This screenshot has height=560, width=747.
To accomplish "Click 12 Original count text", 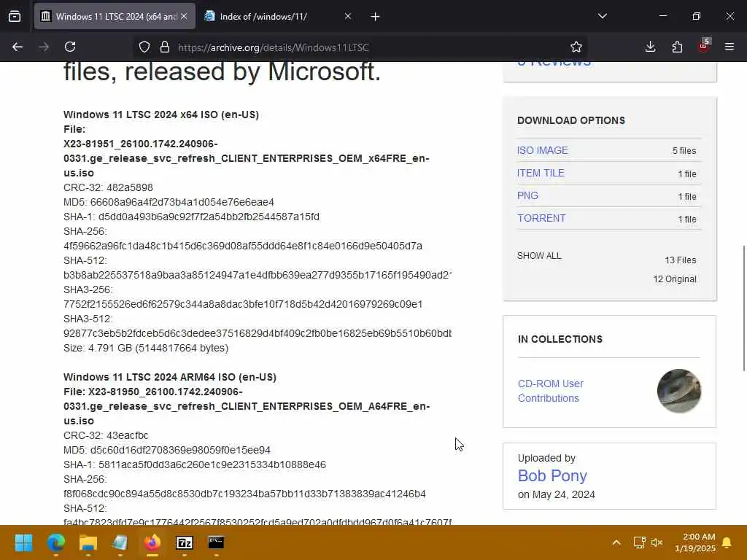I will (675, 279).
